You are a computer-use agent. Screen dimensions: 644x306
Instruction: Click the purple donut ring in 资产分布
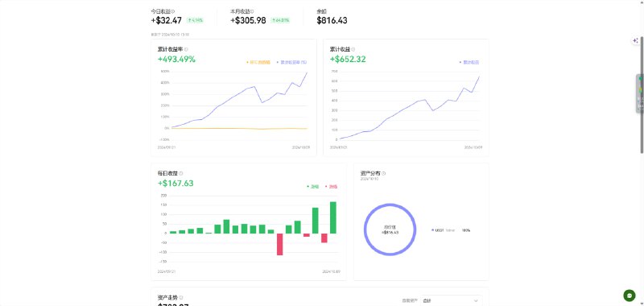coord(390,205)
